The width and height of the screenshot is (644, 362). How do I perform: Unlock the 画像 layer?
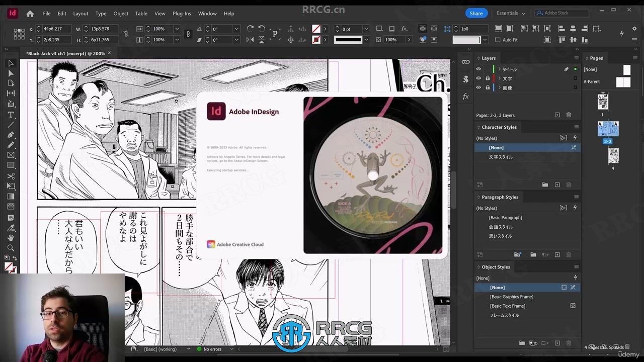pyautogui.click(x=488, y=87)
